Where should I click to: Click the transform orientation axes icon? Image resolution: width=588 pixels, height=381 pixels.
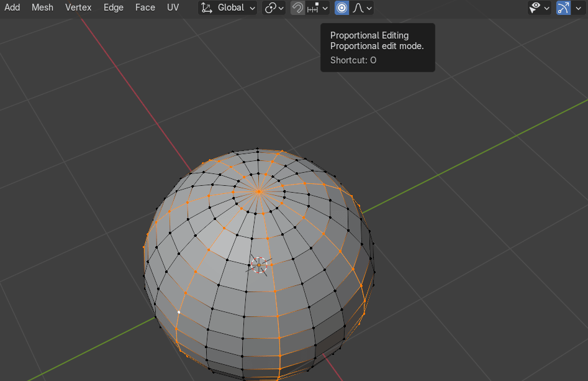point(207,8)
